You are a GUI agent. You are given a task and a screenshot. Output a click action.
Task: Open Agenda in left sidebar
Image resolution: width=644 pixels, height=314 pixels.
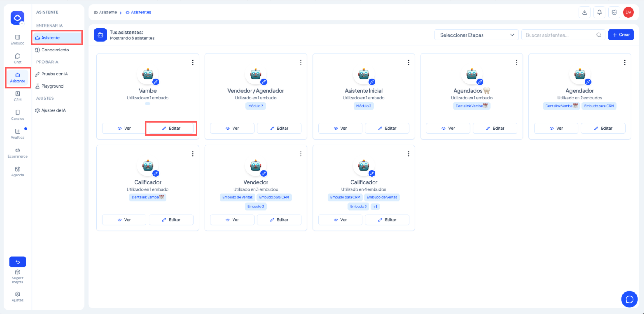[x=17, y=171]
